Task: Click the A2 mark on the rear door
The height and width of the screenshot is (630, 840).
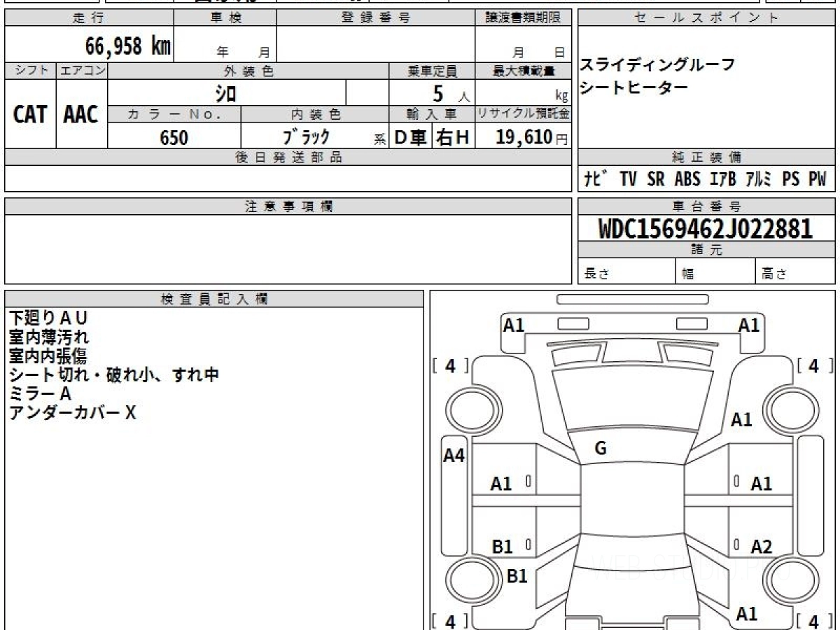Action: click(x=761, y=547)
